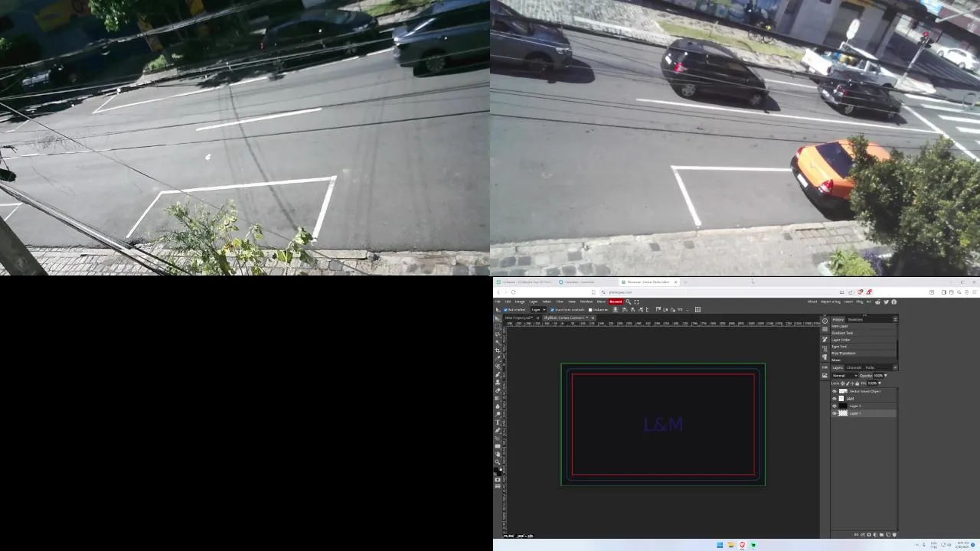Open taskbar clock and date

click(962, 545)
